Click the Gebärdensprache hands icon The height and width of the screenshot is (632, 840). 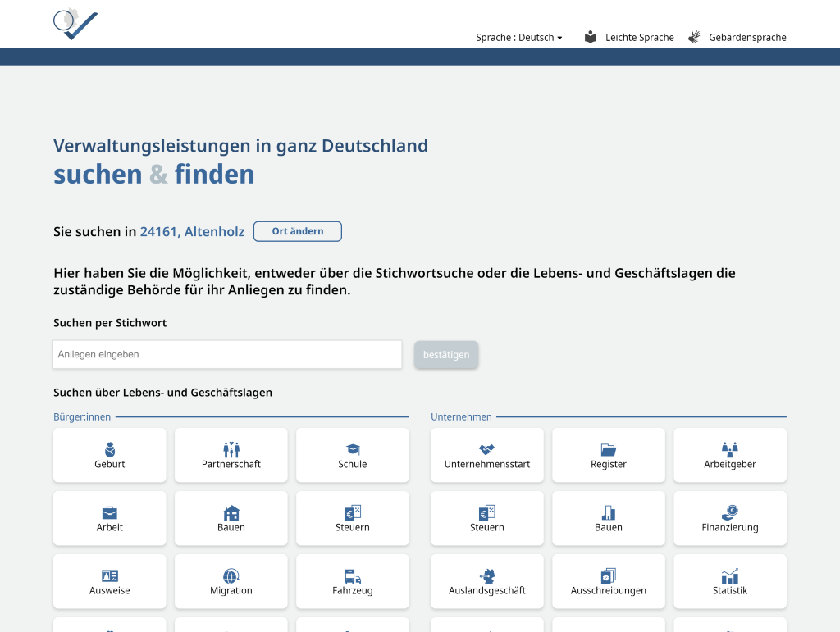pos(694,37)
